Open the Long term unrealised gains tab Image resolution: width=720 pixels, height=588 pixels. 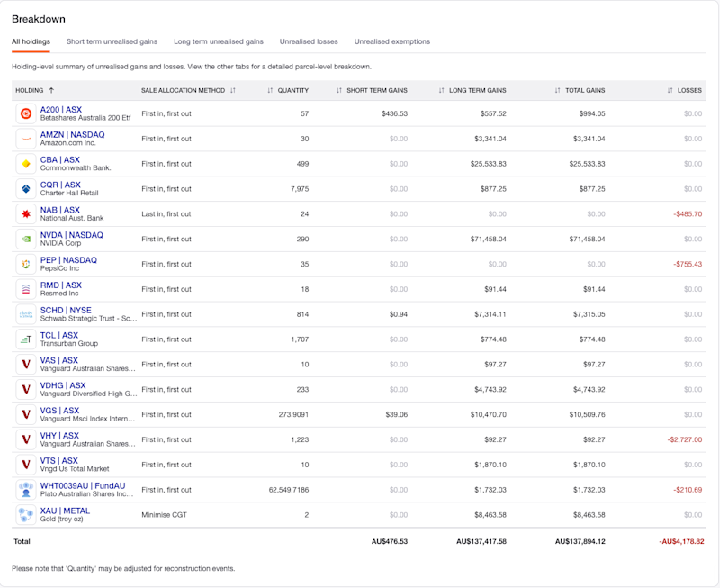[219, 41]
